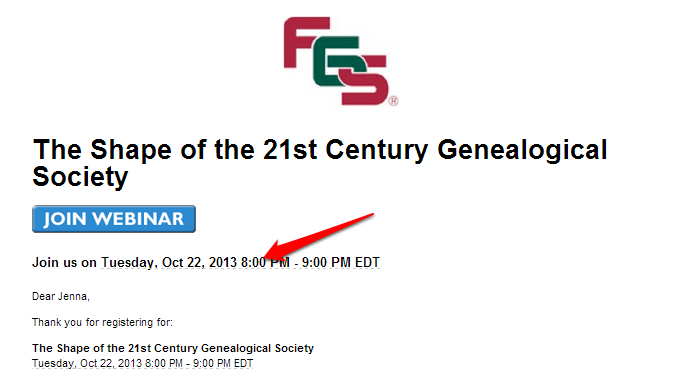This screenshot has width=675, height=379.
Task: Click the FGS logo image
Action: [x=341, y=61]
